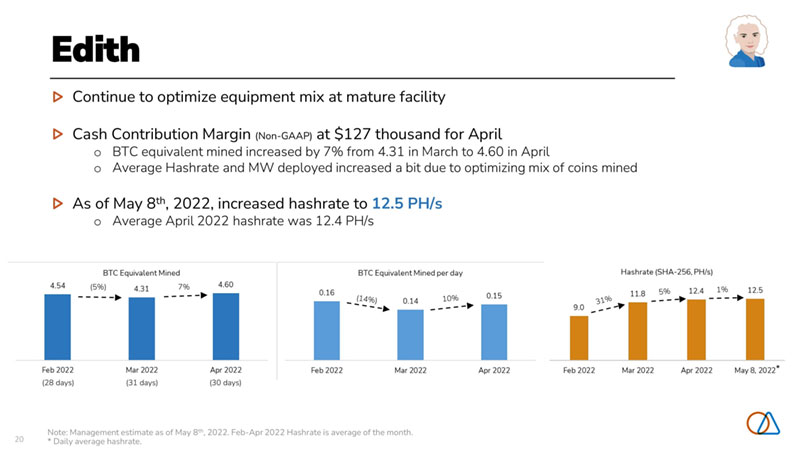Click the triangle bullet beside 'Cash Contribution Margin'

pyautogui.click(x=58, y=132)
